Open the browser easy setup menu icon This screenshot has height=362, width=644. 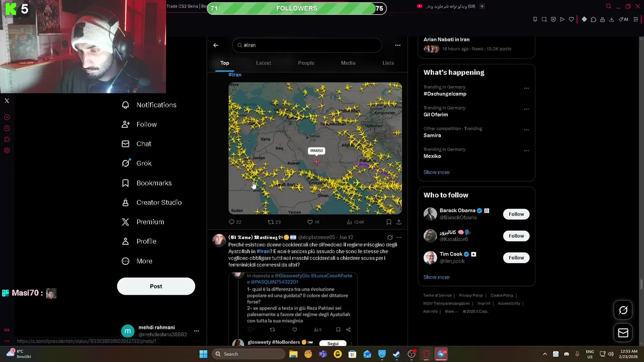[x=636, y=20]
